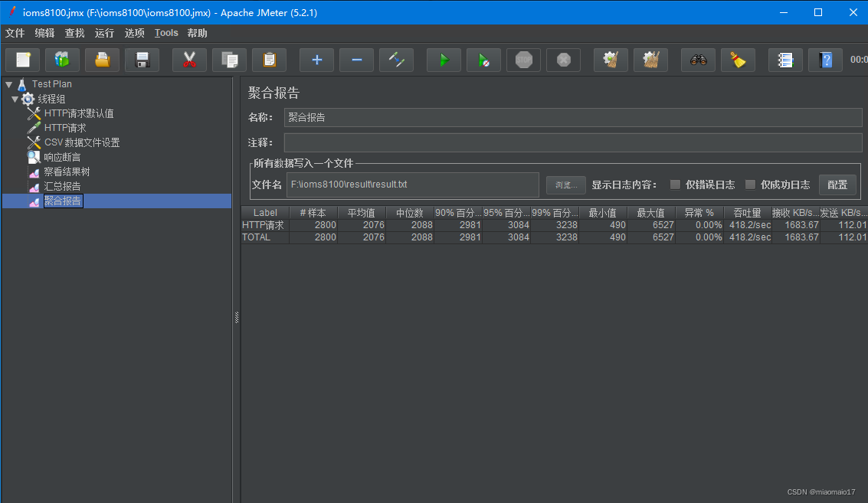This screenshot has height=503, width=868.
Task: Select 察看结果树 in the tree
Action: (67, 171)
